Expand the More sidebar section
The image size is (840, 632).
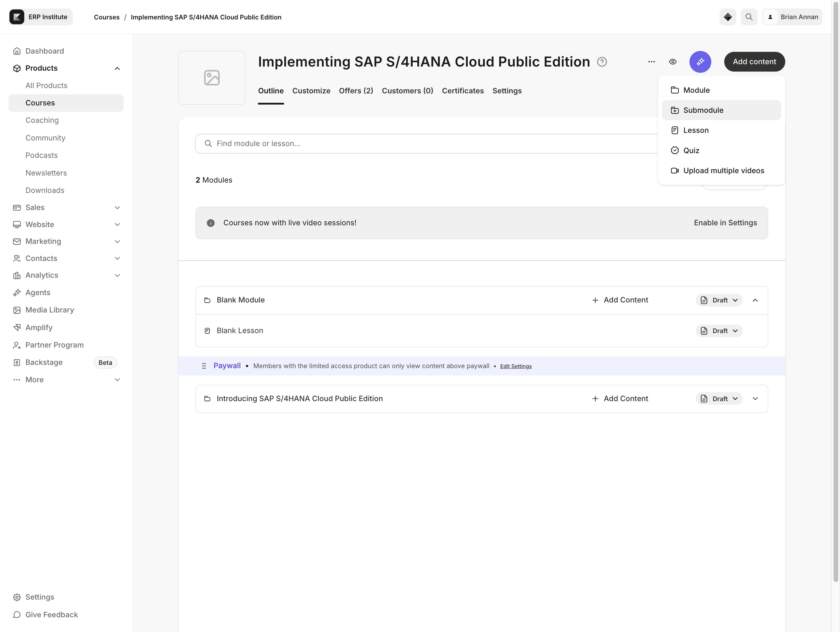[x=117, y=380]
